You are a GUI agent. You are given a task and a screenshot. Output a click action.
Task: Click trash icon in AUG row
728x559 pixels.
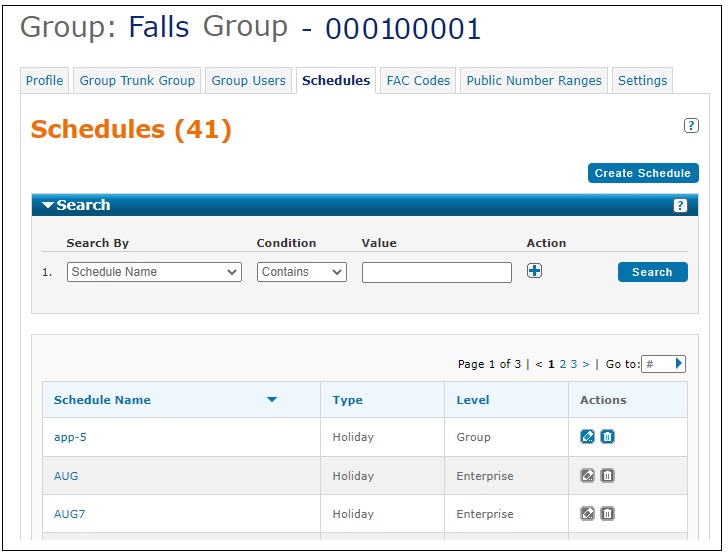click(607, 475)
